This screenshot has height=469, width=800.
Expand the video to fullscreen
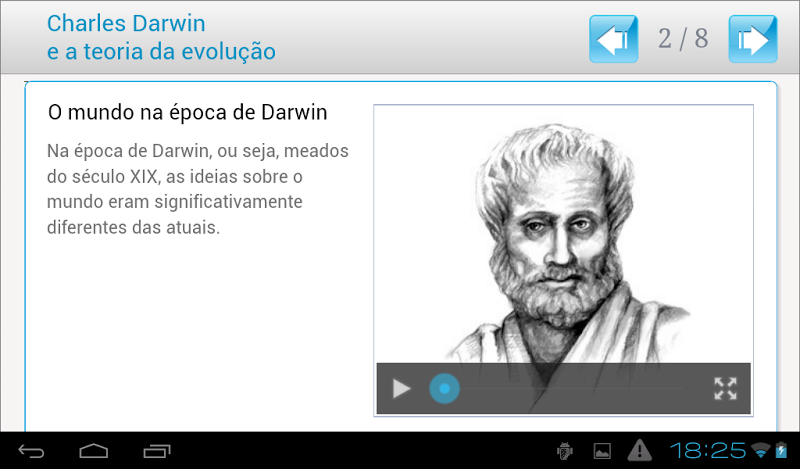point(725,389)
